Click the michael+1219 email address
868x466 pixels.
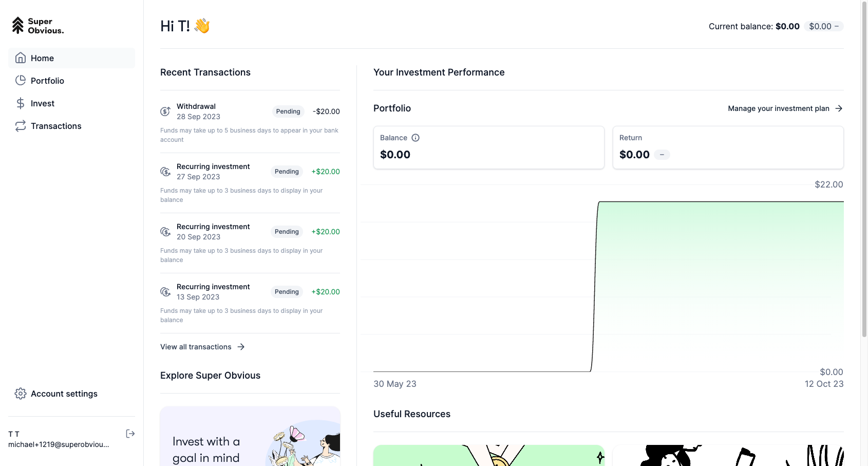click(x=59, y=444)
